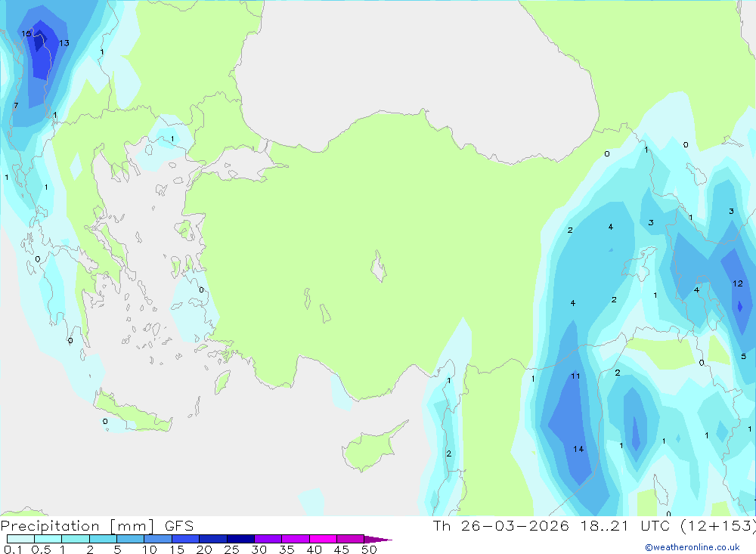This screenshot has height=554, width=756.
Task: Click the legend label "0.1"
Action: click(13, 549)
